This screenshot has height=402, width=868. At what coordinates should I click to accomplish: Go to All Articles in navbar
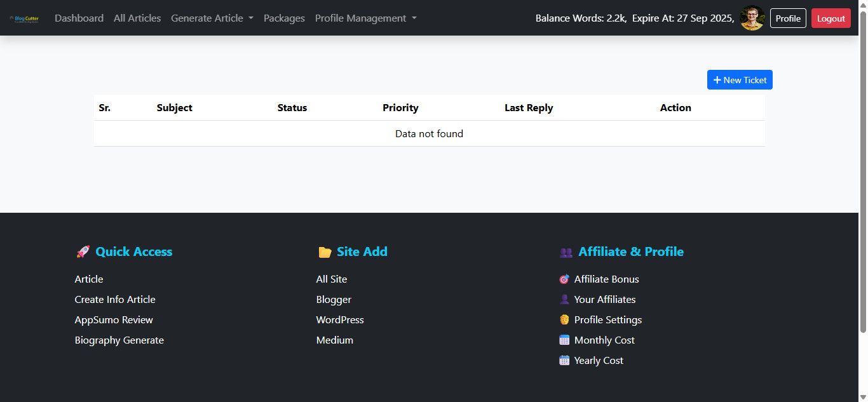pyautogui.click(x=137, y=18)
